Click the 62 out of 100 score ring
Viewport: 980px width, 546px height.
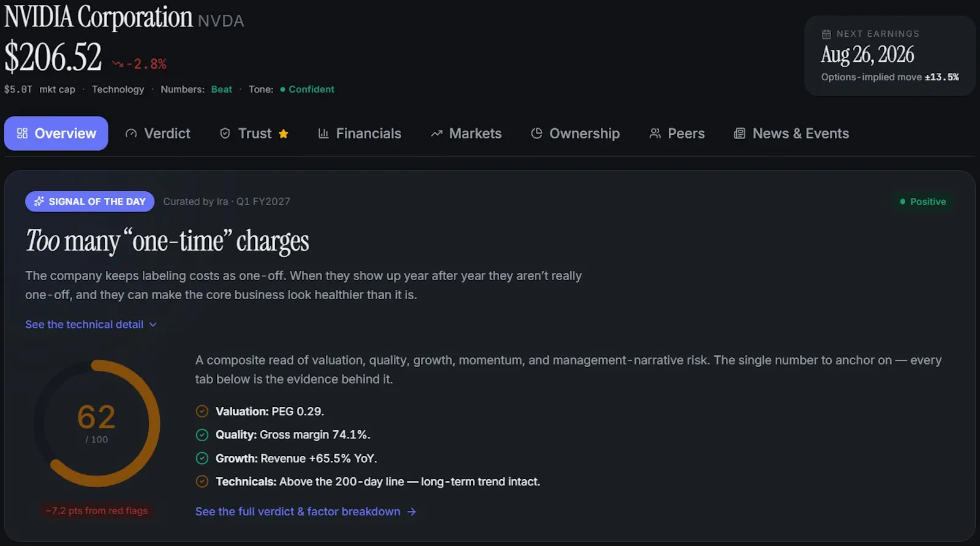tap(97, 423)
